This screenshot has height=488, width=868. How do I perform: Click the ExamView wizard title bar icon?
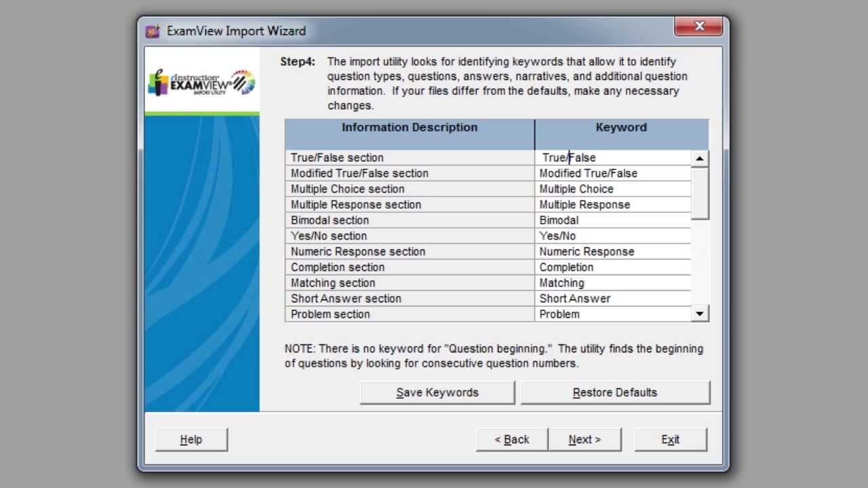(x=153, y=31)
